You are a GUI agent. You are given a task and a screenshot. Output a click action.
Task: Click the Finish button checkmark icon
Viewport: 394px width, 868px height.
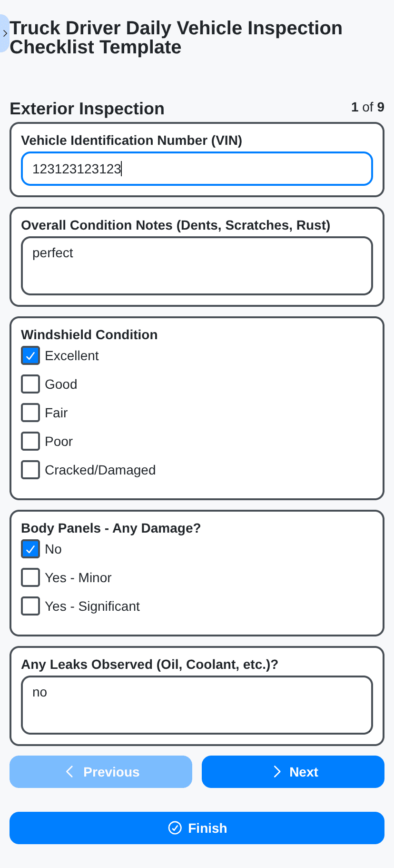click(175, 828)
